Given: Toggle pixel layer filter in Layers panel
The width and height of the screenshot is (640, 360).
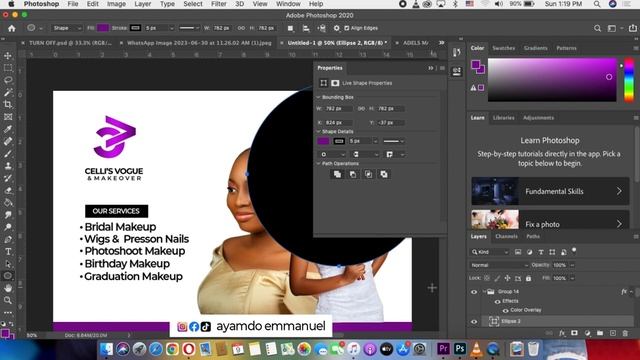Looking at the screenshot, I should point(518,252).
